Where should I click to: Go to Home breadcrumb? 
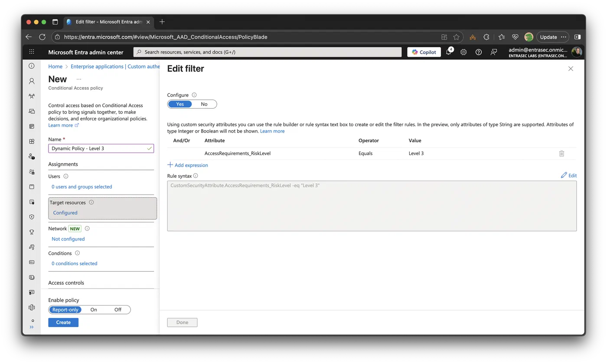coord(55,66)
